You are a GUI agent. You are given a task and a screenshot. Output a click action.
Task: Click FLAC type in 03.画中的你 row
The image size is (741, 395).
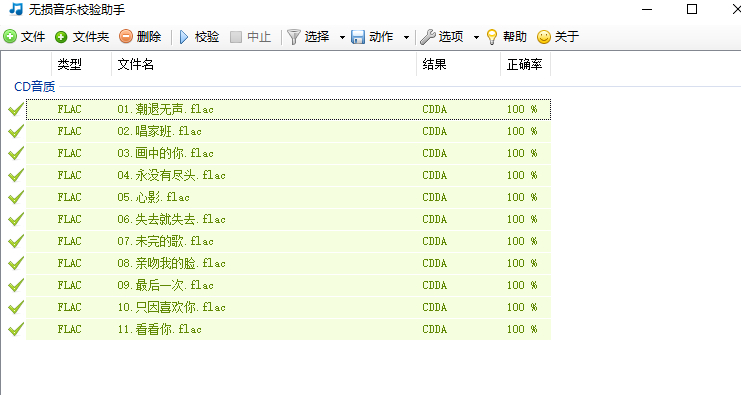pyautogui.click(x=69, y=153)
